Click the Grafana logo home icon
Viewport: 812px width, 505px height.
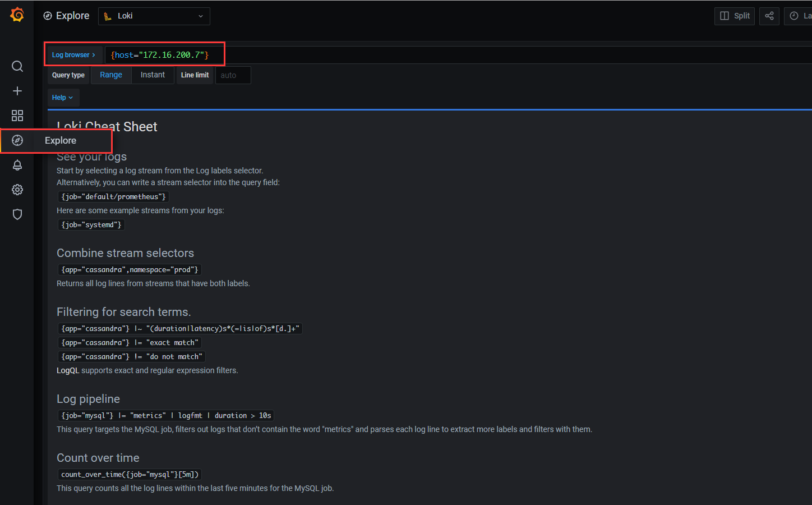17,15
